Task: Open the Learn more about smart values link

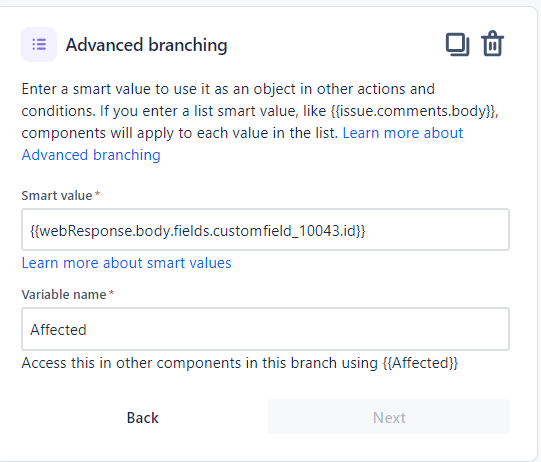Action: click(x=126, y=263)
